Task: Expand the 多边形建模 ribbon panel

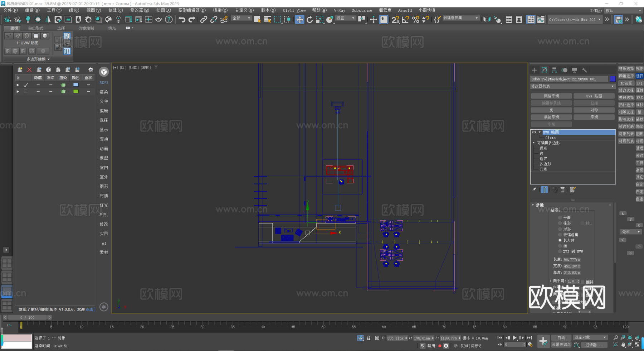Action: tap(38, 59)
